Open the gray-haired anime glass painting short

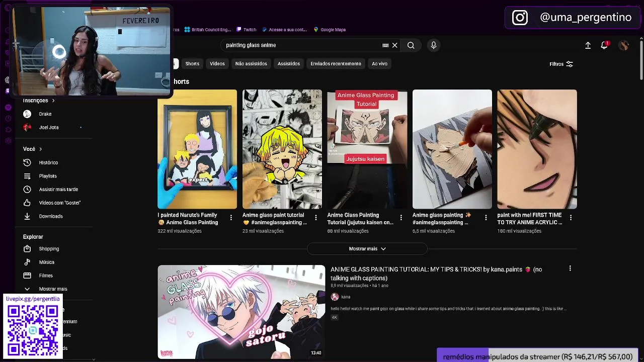[452, 149]
